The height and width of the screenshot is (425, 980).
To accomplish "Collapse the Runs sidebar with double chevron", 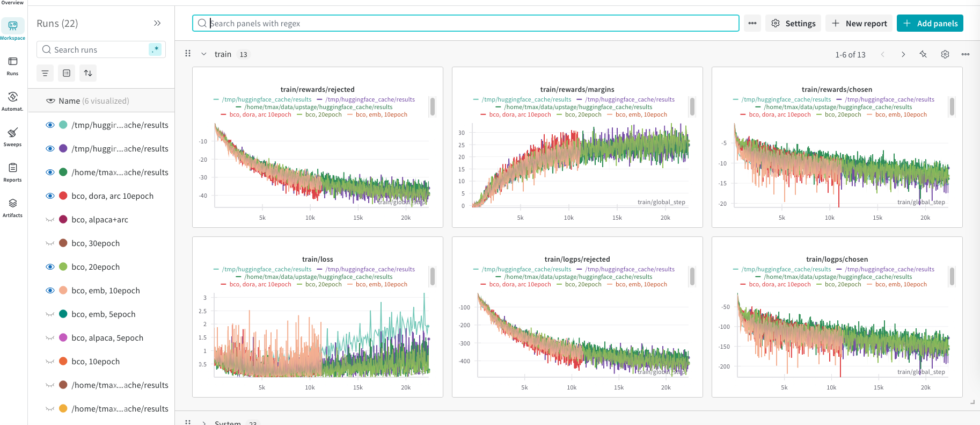I will point(157,23).
